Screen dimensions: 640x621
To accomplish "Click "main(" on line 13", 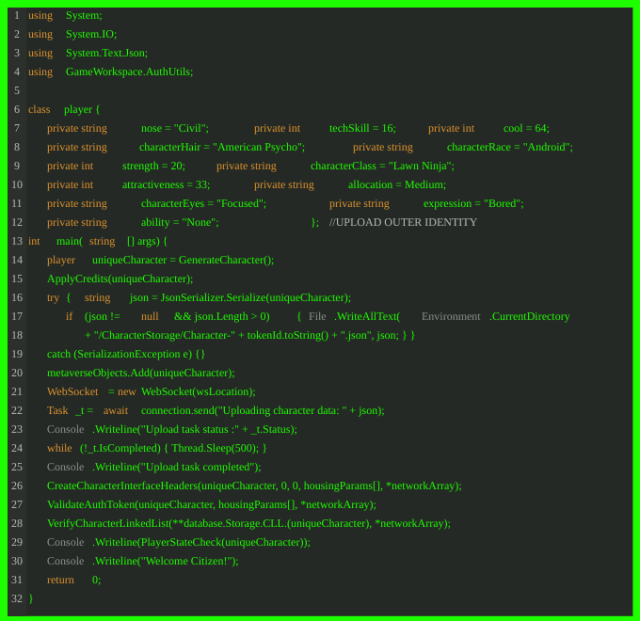I will [x=69, y=241].
